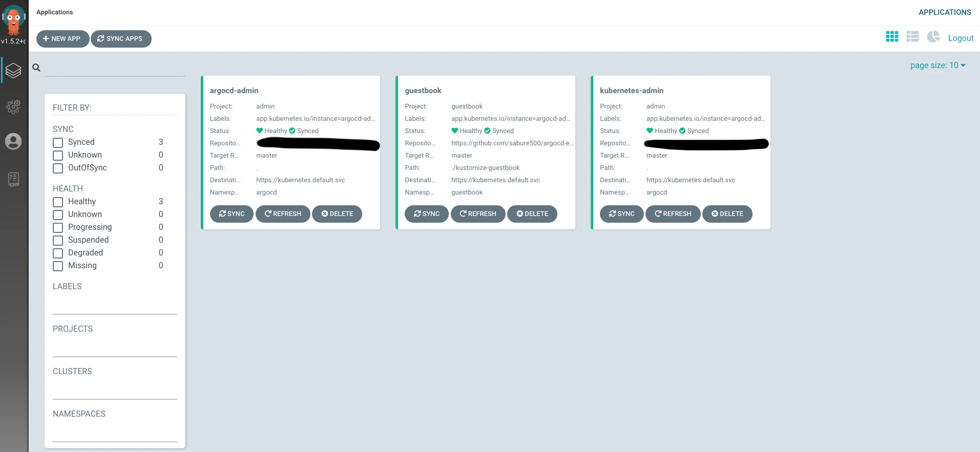The width and height of the screenshot is (980, 452).
Task: Click the guestbook namespace value 'guestbook'
Action: [x=467, y=192]
